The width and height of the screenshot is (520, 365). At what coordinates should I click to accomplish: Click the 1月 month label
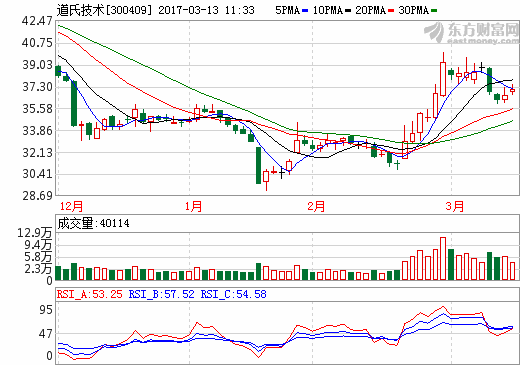pyautogui.click(x=193, y=206)
